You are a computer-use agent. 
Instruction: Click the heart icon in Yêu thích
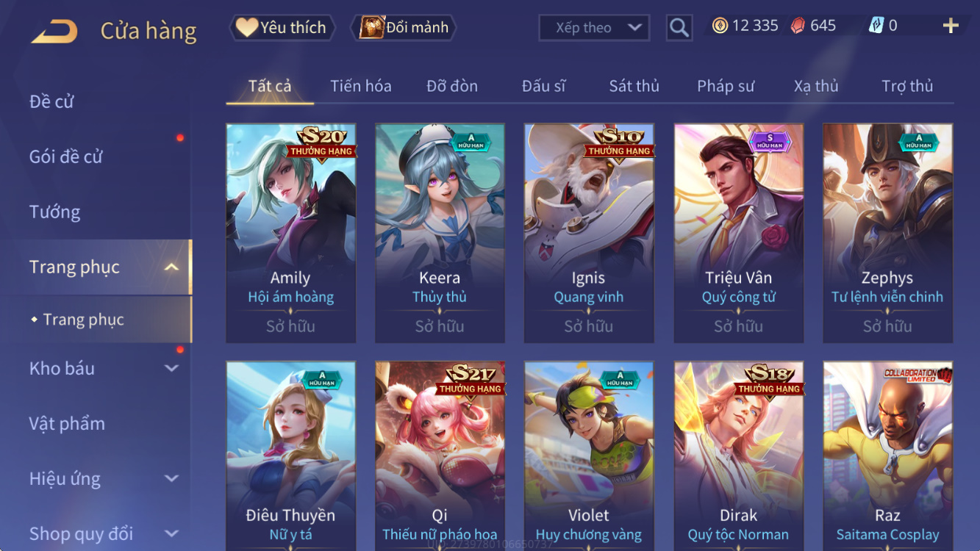click(x=246, y=27)
